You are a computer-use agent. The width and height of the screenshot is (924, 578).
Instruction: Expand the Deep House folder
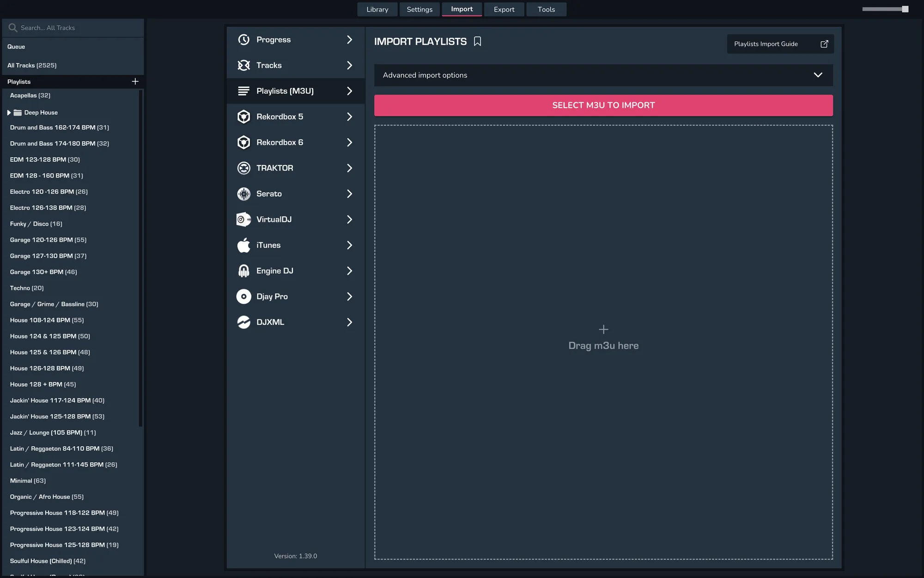click(9, 112)
